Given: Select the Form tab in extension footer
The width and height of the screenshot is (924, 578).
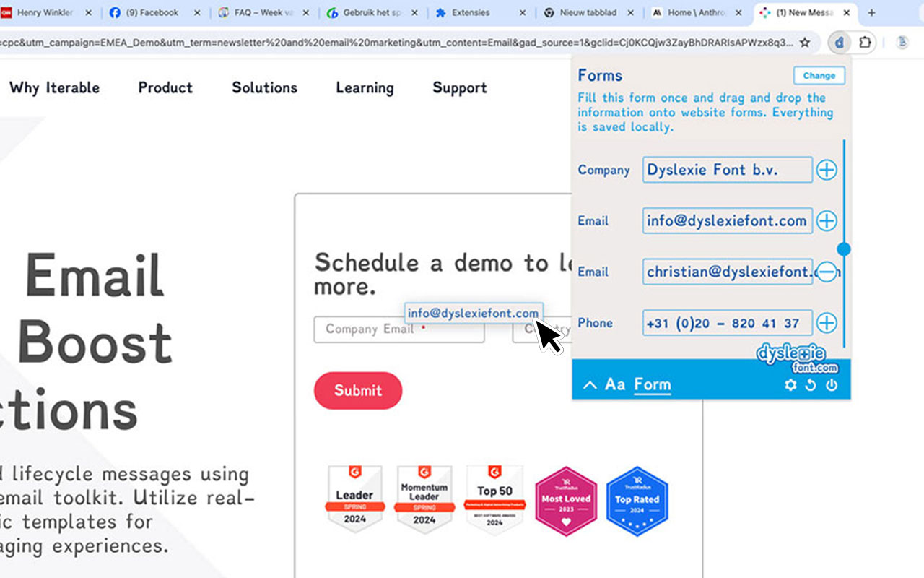Looking at the screenshot, I should tap(653, 384).
